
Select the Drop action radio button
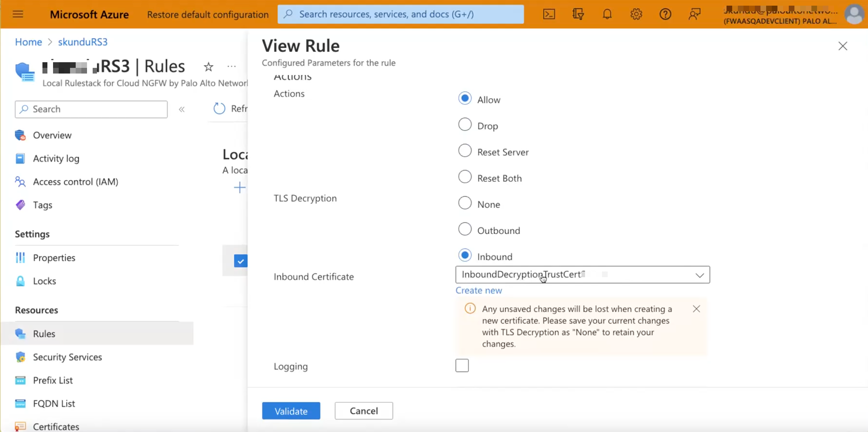coord(465,125)
